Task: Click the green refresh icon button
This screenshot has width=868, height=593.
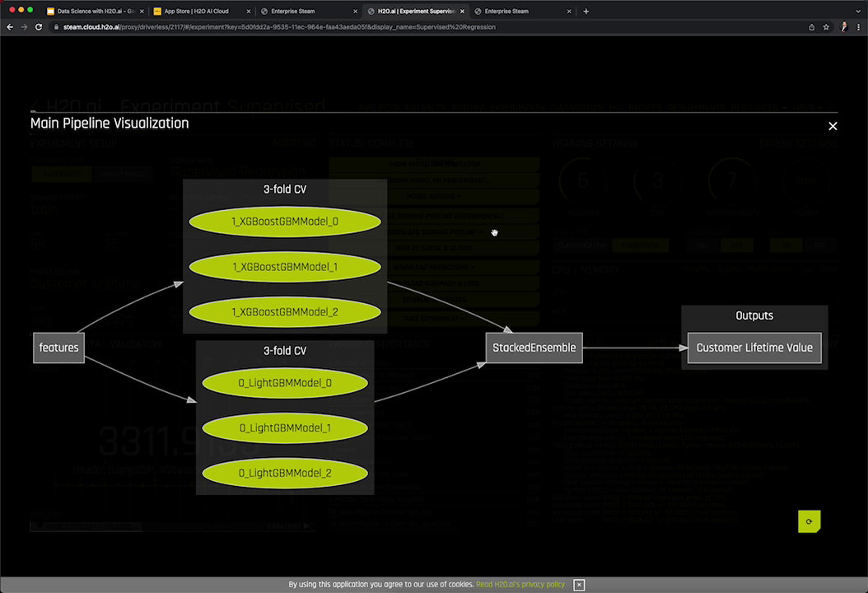Action: (809, 521)
